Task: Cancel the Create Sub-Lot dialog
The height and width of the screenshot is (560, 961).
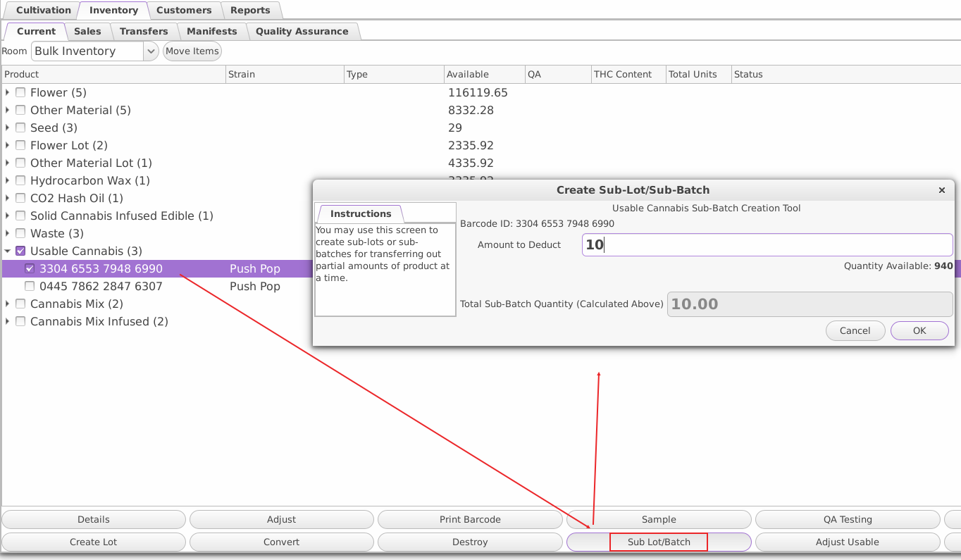Action: (x=855, y=330)
